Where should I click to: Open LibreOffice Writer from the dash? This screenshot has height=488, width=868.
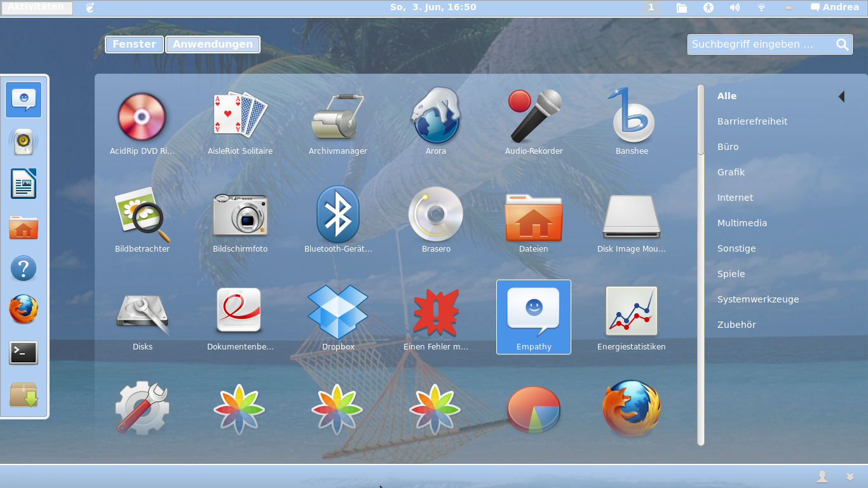[x=24, y=184]
